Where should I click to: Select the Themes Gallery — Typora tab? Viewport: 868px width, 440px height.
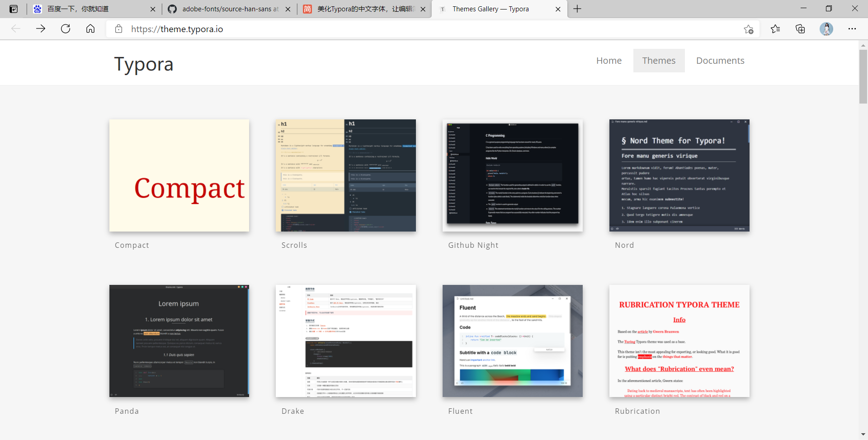pos(499,9)
